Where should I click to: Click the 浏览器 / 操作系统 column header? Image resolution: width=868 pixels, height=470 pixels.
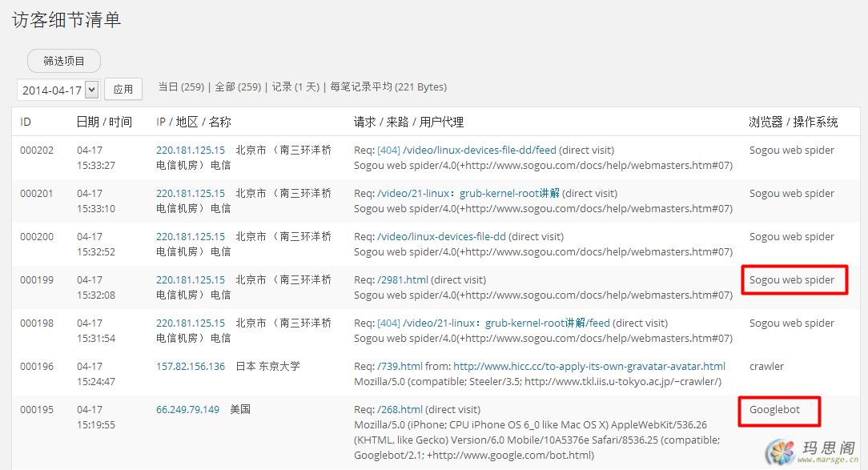(794, 122)
